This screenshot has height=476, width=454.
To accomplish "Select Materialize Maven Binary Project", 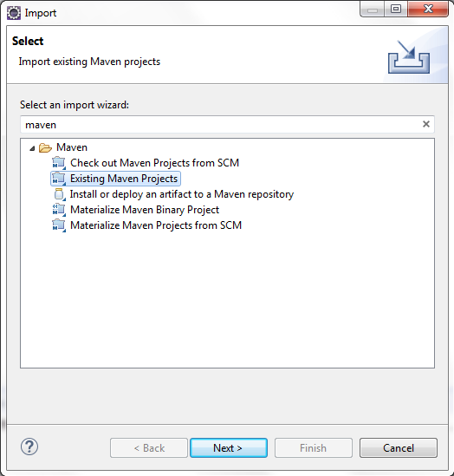I will 145,210.
